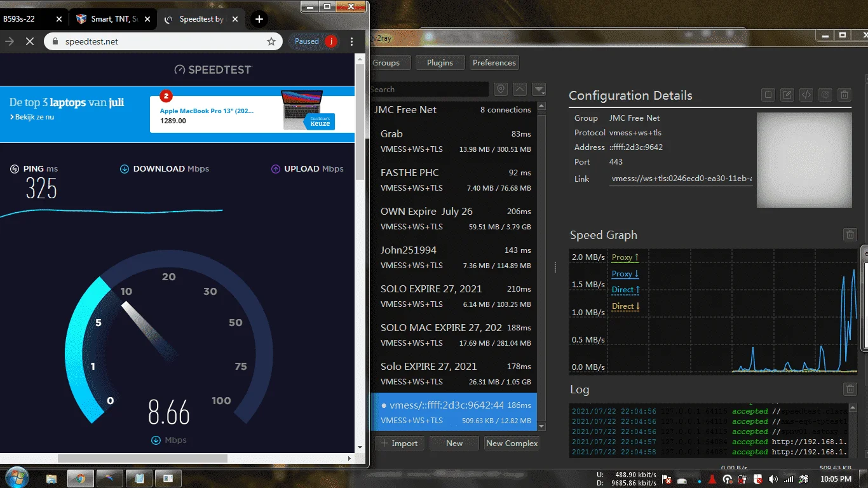
Task: Stop page loading with the X icon
Action: tap(30, 41)
